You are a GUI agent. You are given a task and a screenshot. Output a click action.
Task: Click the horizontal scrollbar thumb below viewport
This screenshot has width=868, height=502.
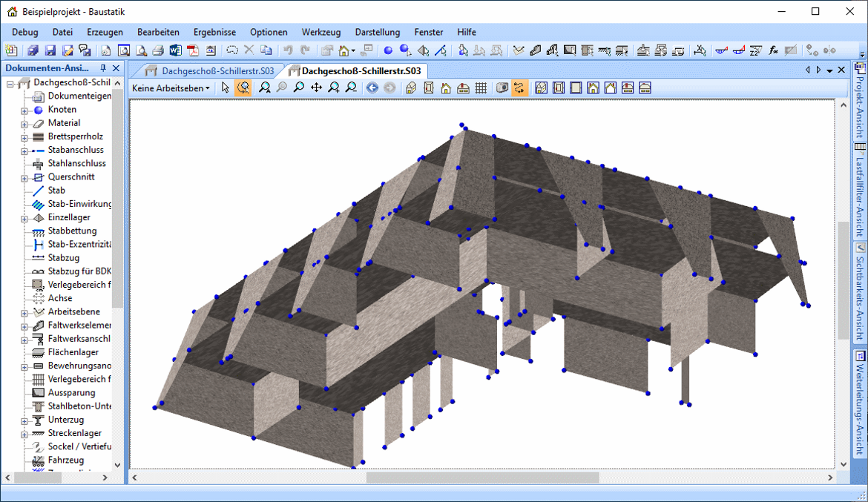point(482,478)
